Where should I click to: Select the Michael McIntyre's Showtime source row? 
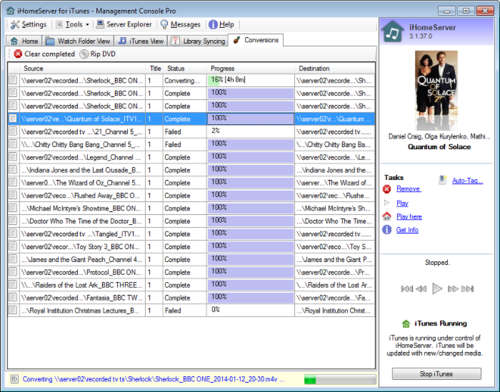click(x=82, y=208)
